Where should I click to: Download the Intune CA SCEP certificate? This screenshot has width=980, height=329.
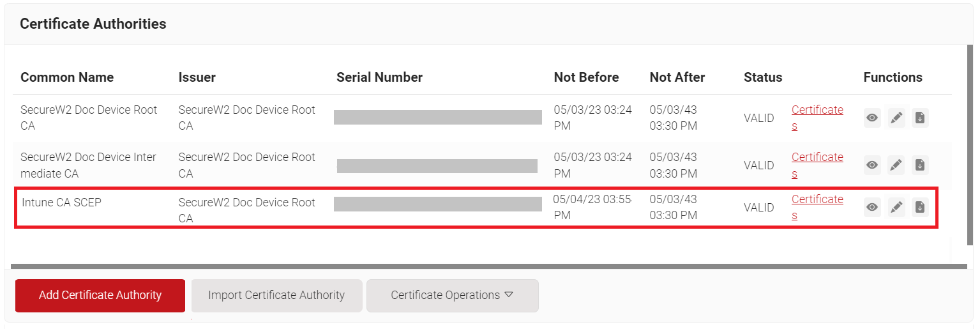[x=920, y=208]
